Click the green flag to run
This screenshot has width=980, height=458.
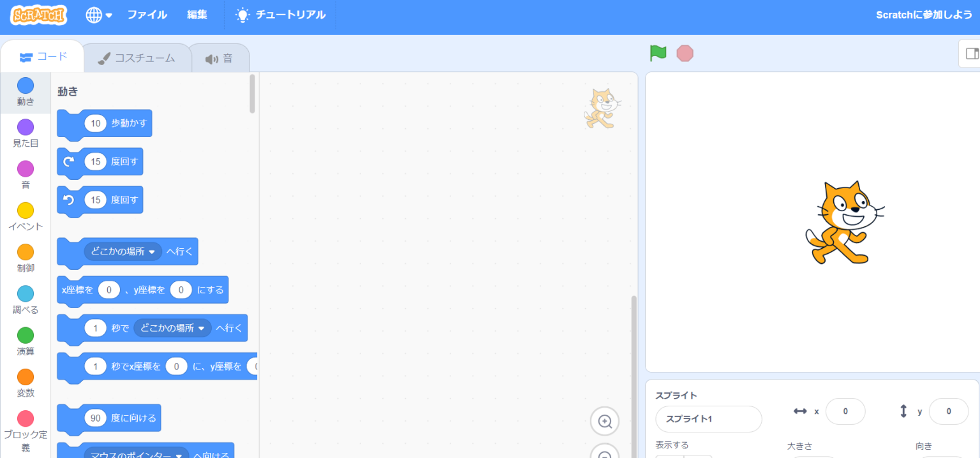click(x=658, y=54)
